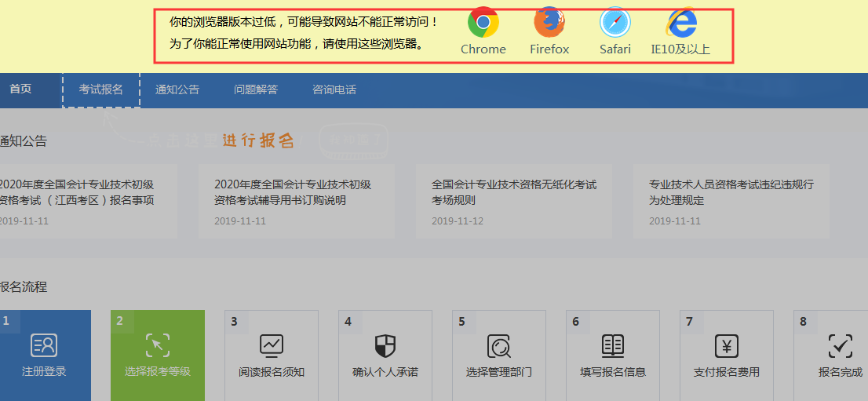
Task: Click the IE10 browser icon
Action: click(x=680, y=23)
